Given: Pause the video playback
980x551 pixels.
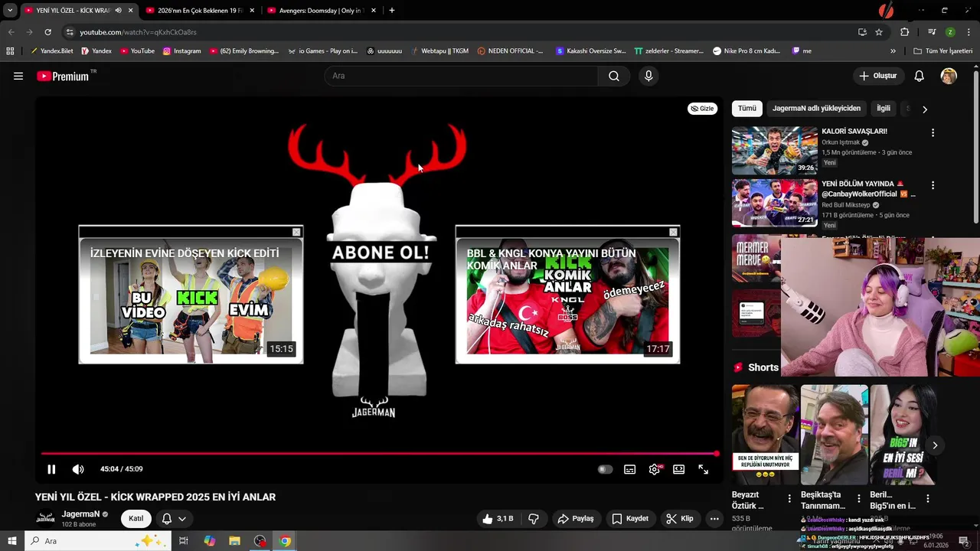Looking at the screenshot, I should point(51,469).
